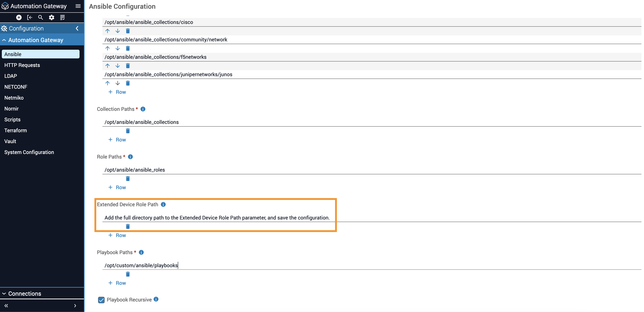Expand the Connections section
Screen dimensions: 644x312
pos(4,294)
